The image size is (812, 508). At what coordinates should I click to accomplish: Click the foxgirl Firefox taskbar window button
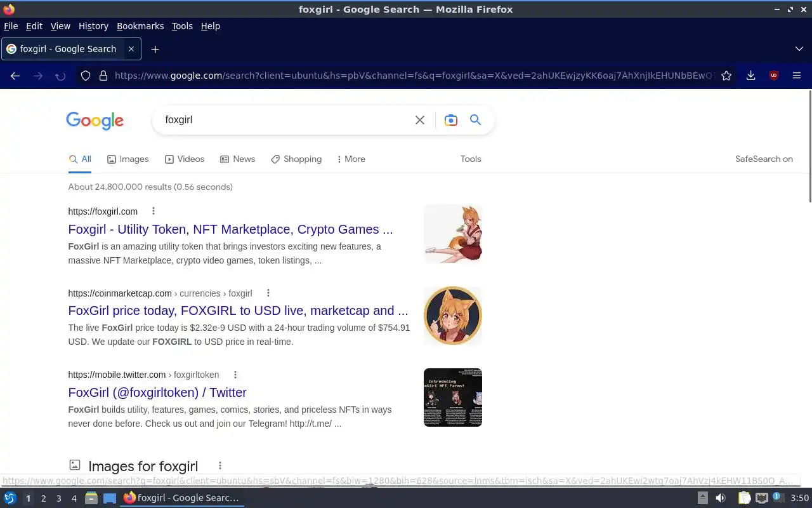183,498
